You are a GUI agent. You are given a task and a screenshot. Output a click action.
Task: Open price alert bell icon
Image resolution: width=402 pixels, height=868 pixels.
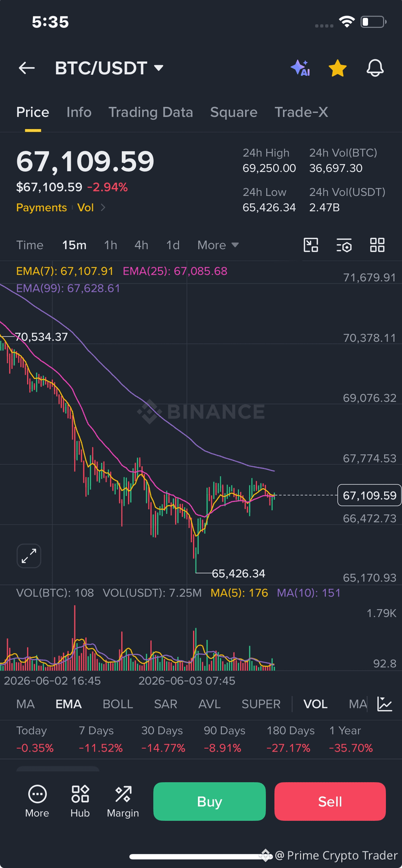point(375,68)
